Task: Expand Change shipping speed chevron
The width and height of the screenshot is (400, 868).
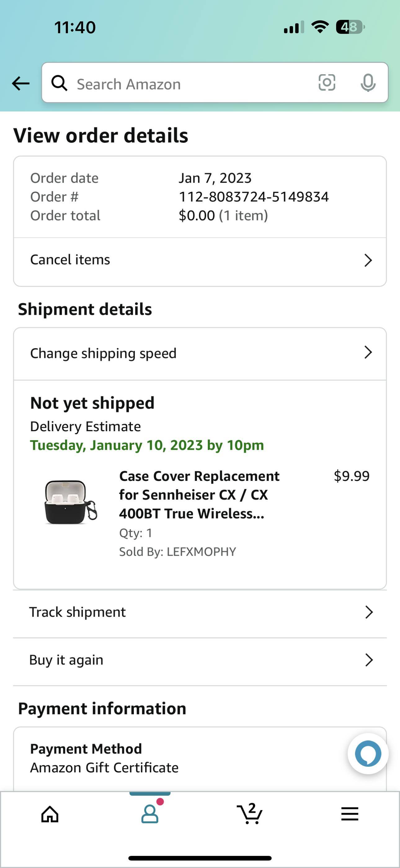Action: (x=368, y=352)
